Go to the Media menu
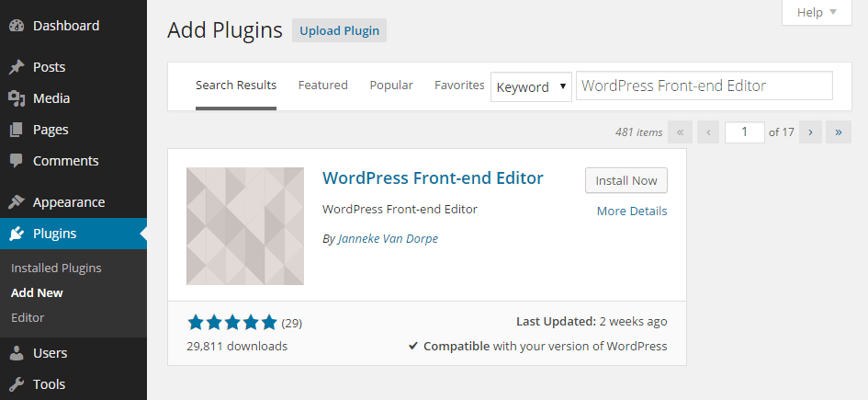Image resolution: width=868 pixels, height=400 pixels. [x=73, y=98]
